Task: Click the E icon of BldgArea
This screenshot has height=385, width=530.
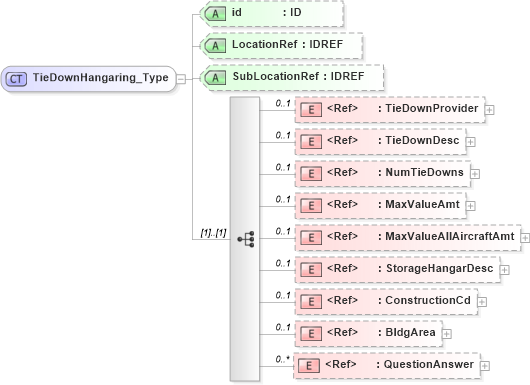Action: (311, 334)
